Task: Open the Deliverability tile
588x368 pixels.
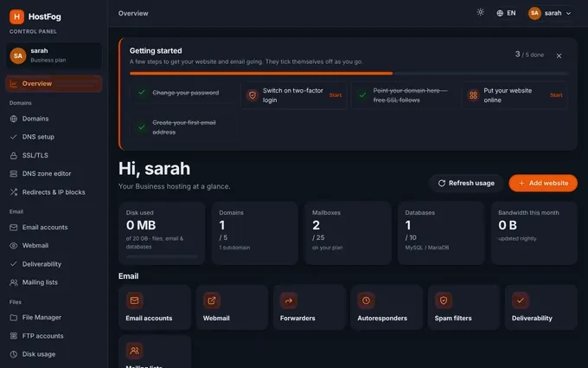Action: pyautogui.click(x=540, y=307)
